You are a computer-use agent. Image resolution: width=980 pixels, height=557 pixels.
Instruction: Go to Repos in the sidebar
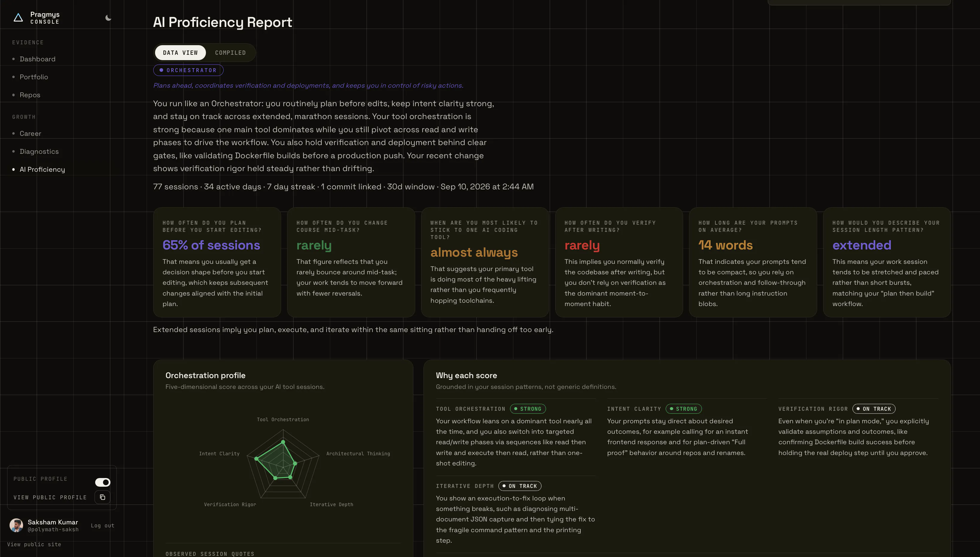[30, 95]
